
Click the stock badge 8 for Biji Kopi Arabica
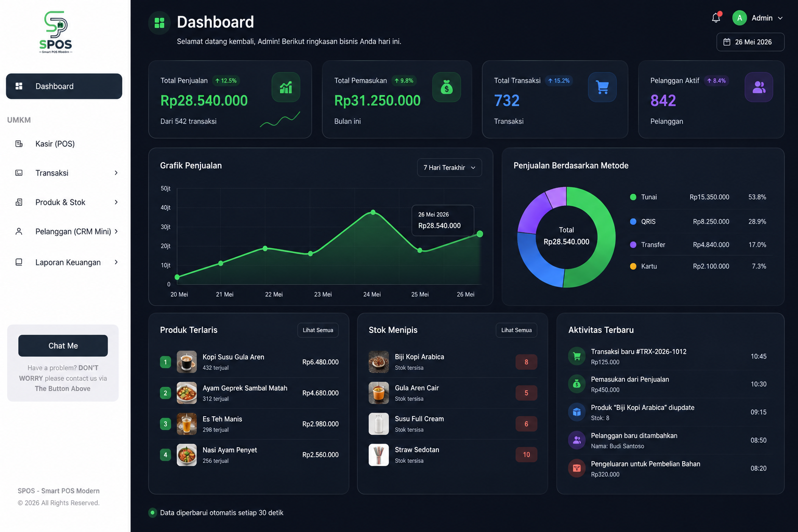point(526,362)
